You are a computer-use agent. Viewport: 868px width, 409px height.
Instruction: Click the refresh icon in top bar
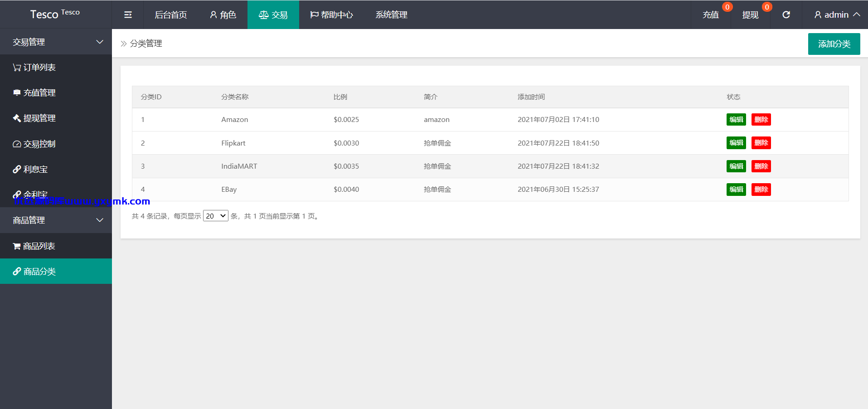tap(786, 15)
